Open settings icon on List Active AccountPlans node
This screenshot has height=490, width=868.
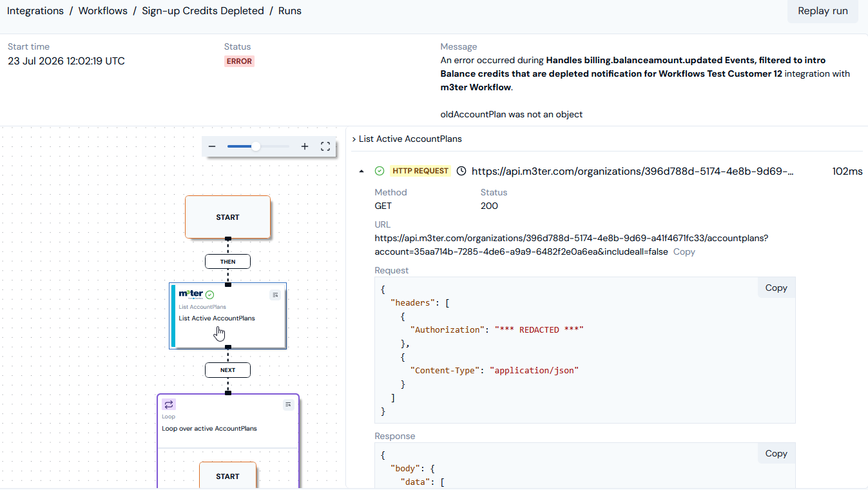point(275,295)
